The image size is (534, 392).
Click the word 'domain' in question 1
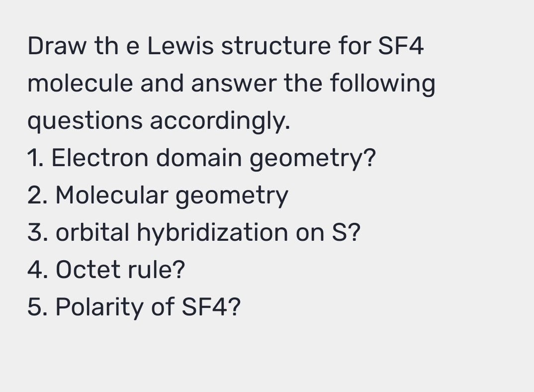[x=199, y=158]
